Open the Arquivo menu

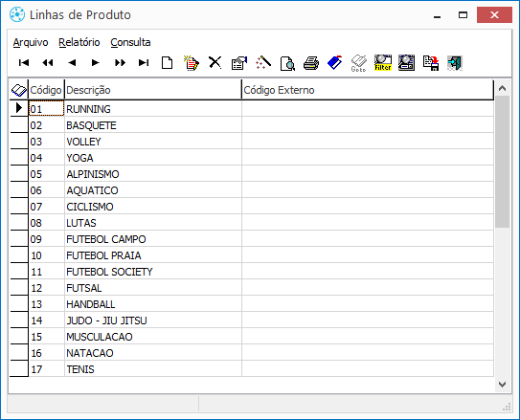pyautogui.click(x=31, y=42)
